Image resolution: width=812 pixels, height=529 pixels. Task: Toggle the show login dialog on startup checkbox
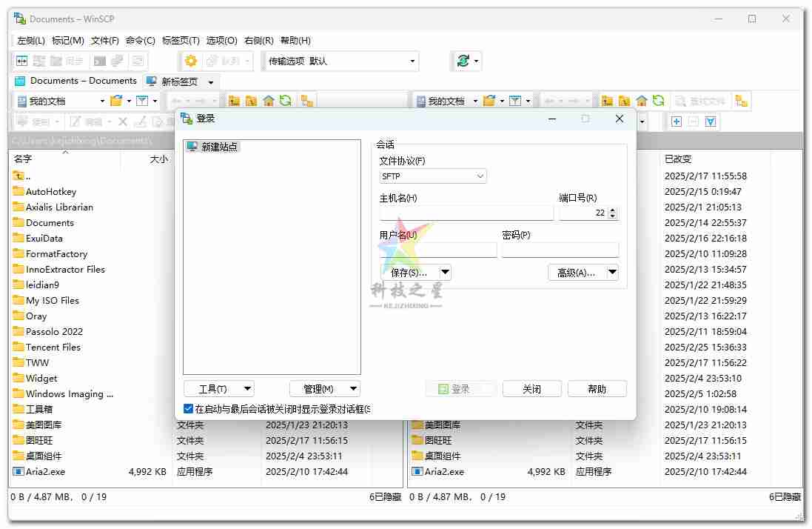[x=189, y=409]
